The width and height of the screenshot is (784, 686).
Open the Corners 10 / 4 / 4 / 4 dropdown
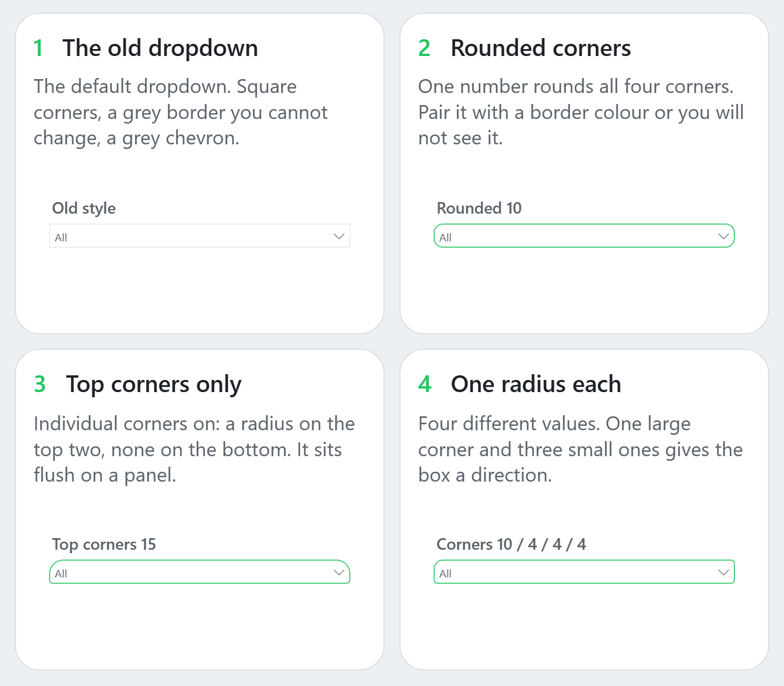tap(584, 572)
